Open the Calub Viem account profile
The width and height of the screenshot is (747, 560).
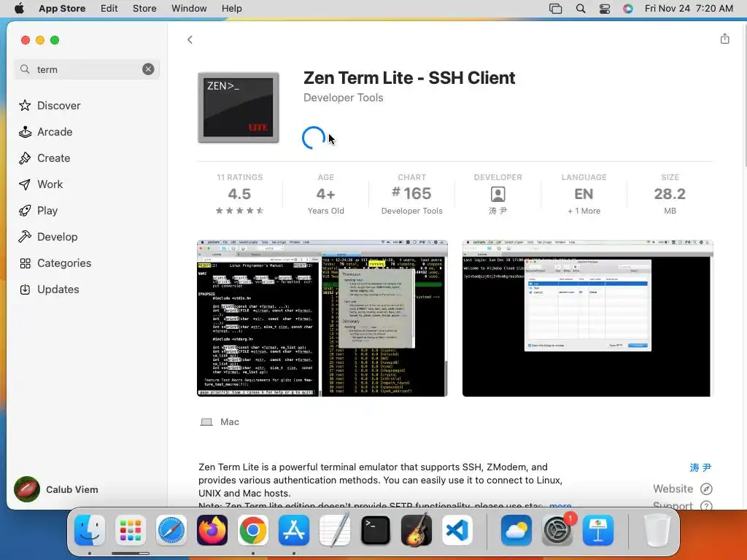click(56, 489)
